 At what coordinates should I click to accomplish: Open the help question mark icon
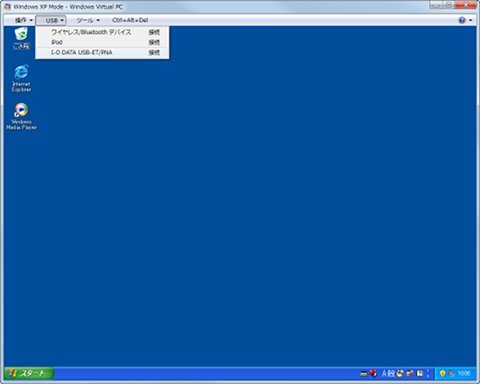[462, 20]
